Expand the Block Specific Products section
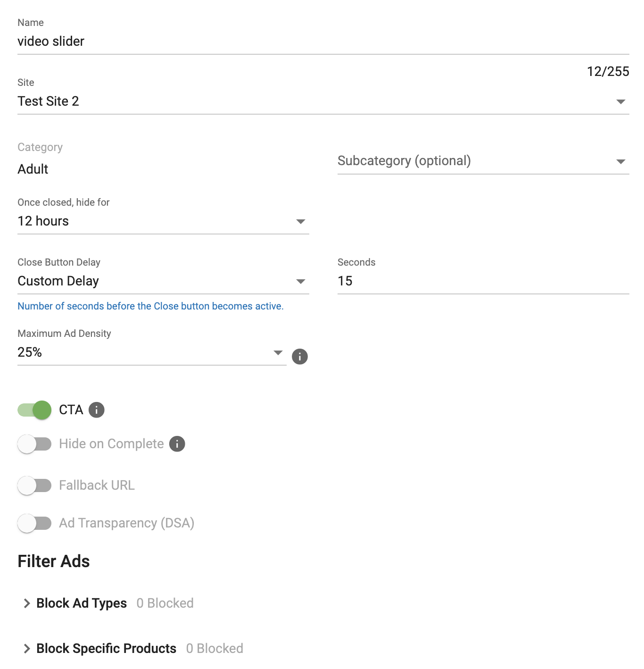 pyautogui.click(x=27, y=649)
